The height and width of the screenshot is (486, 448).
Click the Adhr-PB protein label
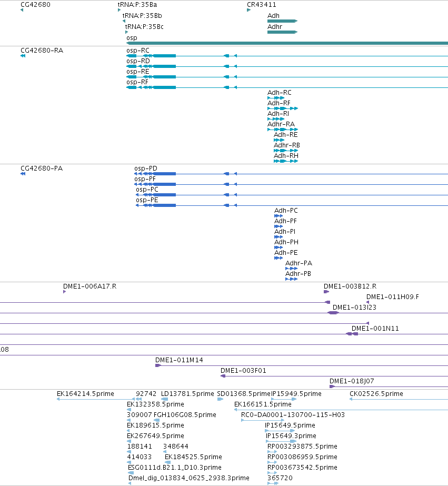tap(298, 274)
